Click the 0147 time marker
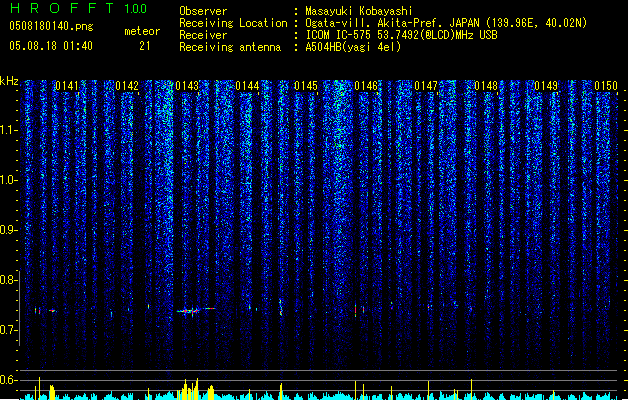This screenshot has width=629, height=400. [x=426, y=86]
